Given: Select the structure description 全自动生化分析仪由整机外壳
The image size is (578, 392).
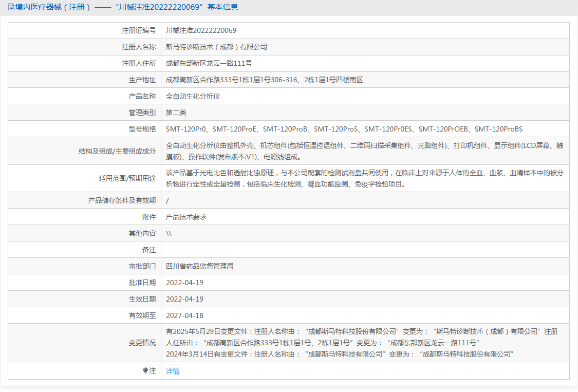Looking at the screenshot, I should pyautogui.click(x=365, y=151).
